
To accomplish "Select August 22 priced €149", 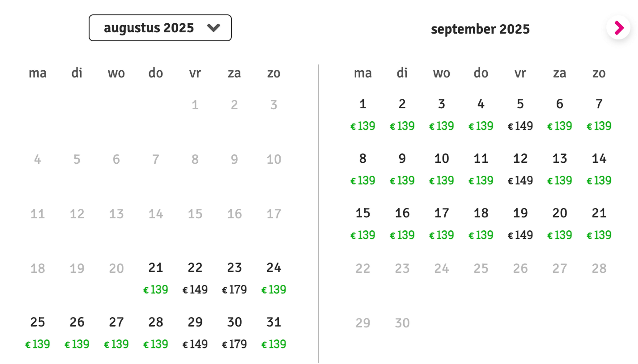I will pyautogui.click(x=195, y=278).
